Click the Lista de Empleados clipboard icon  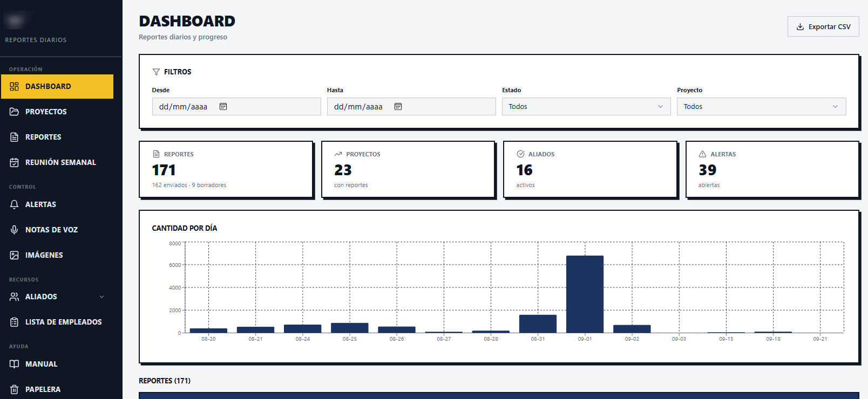coord(15,322)
